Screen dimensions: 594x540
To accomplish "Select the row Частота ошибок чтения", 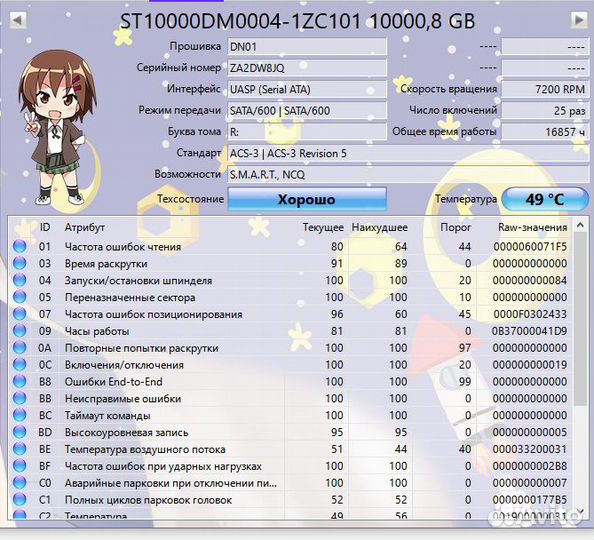I will (290, 247).
